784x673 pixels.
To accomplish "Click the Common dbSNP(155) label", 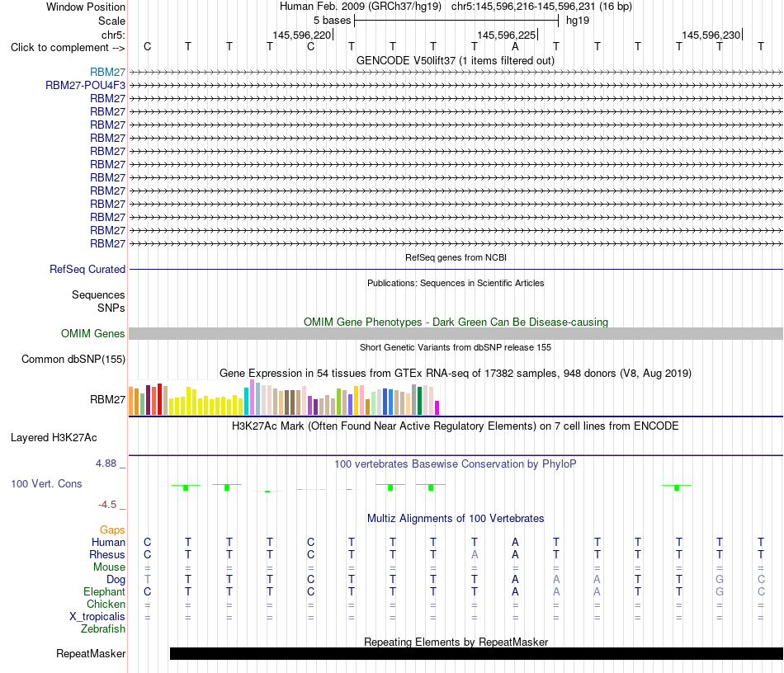I will pyautogui.click(x=73, y=360).
